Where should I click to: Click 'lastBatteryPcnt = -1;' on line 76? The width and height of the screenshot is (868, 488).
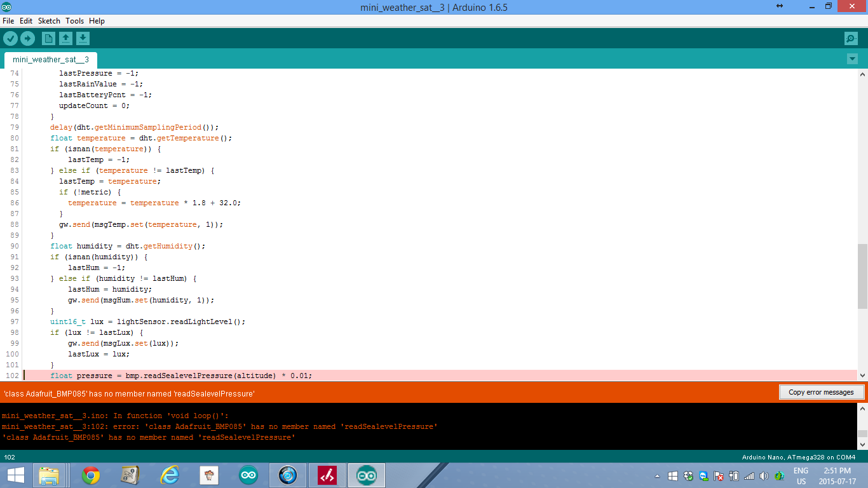point(105,95)
